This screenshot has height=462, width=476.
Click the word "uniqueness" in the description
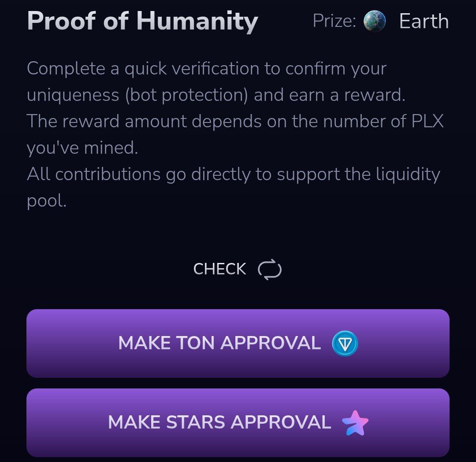pyautogui.click(x=73, y=96)
